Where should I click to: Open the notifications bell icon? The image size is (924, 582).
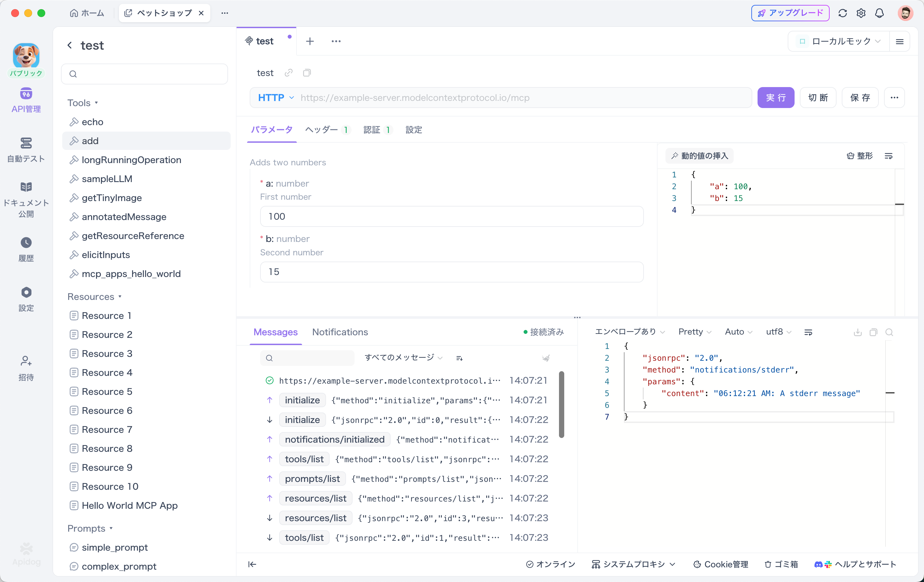pos(879,13)
